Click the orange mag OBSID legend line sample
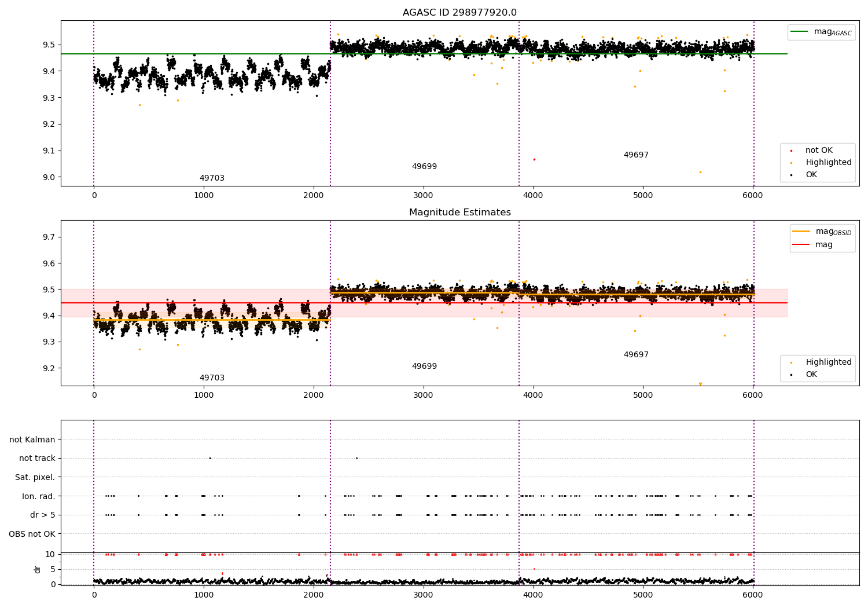This screenshot has width=868, height=608. pyautogui.click(x=801, y=232)
